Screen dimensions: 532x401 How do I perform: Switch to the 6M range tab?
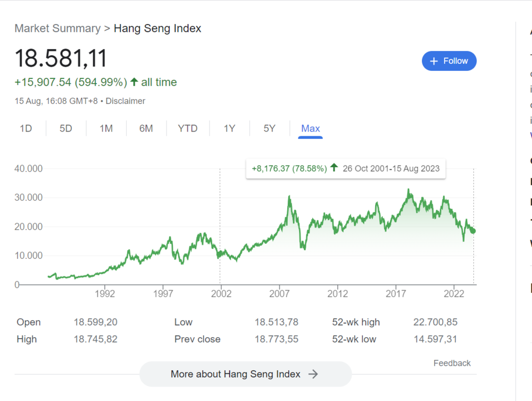pyautogui.click(x=146, y=128)
